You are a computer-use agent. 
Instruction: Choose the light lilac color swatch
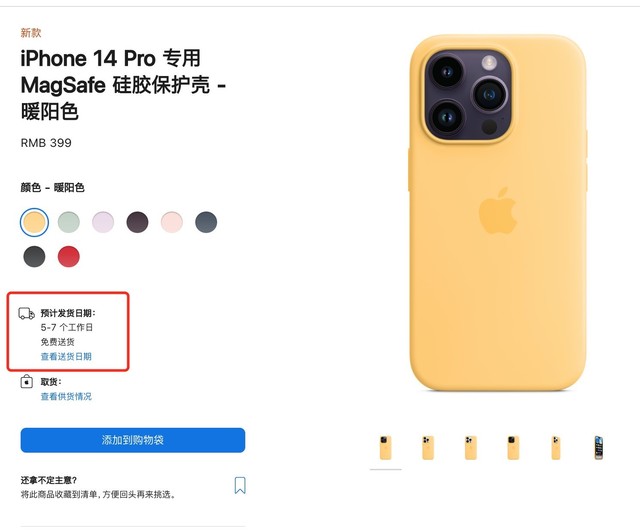pyautogui.click(x=103, y=222)
